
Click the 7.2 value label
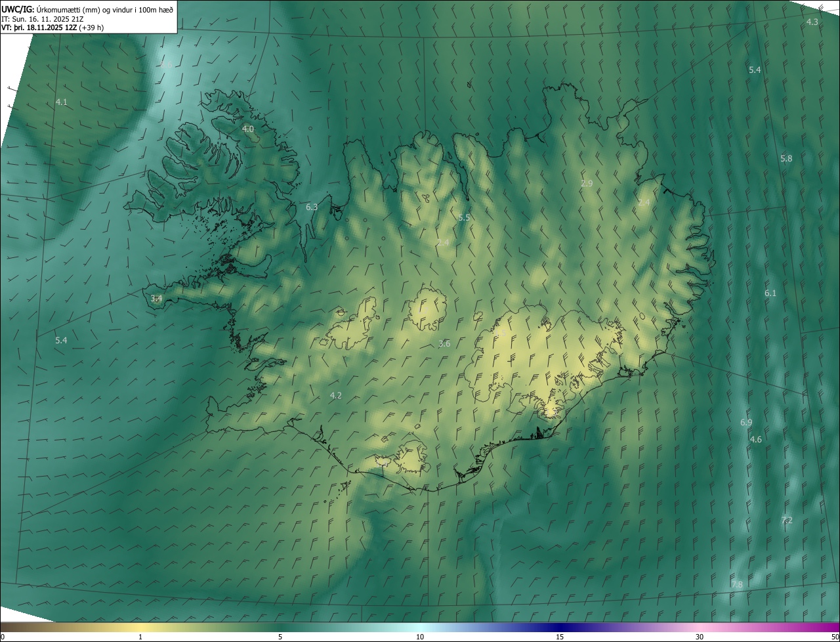pyautogui.click(x=787, y=521)
